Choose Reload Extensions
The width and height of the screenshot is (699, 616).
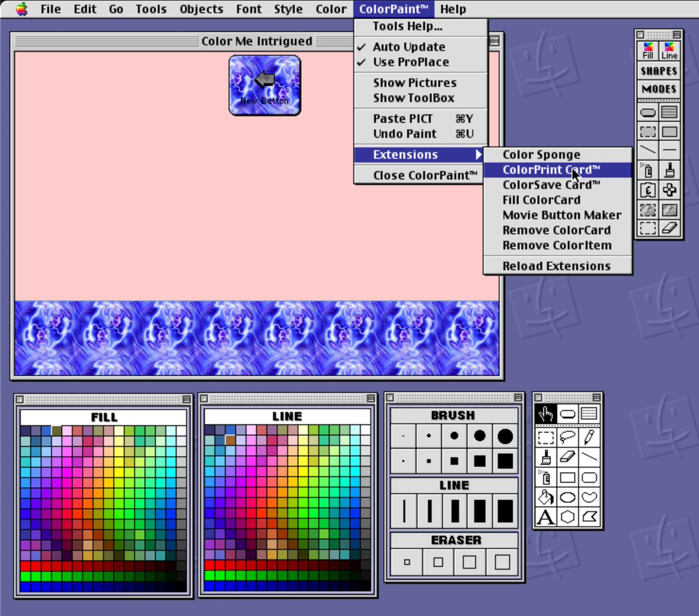pyautogui.click(x=558, y=266)
